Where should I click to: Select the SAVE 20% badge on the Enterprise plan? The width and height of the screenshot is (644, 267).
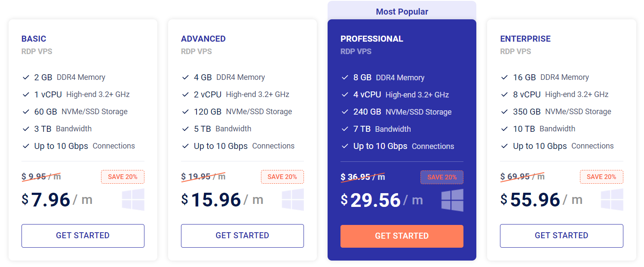tap(601, 176)
